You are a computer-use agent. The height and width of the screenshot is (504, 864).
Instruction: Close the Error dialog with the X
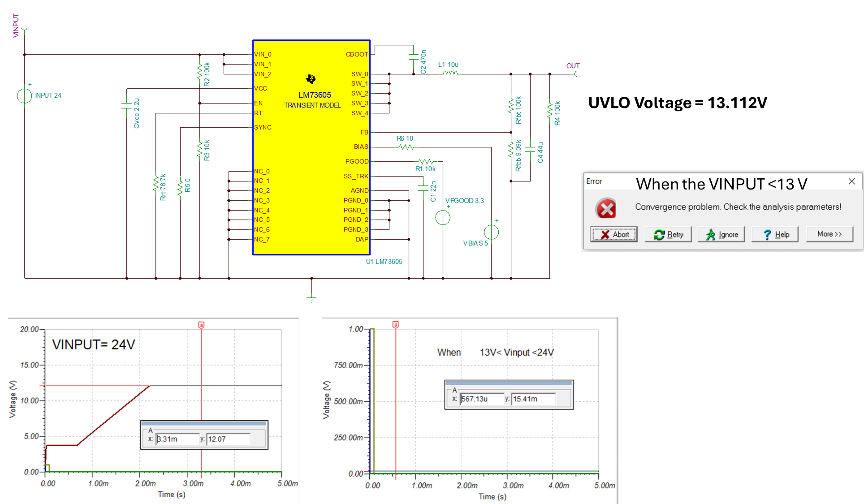pyautogui.click(x=851, y=181)
